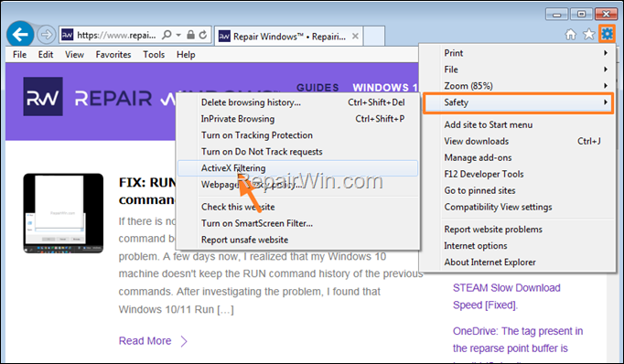Click the security lock icon
Viewport: 624px width, 364px height.
190,35
